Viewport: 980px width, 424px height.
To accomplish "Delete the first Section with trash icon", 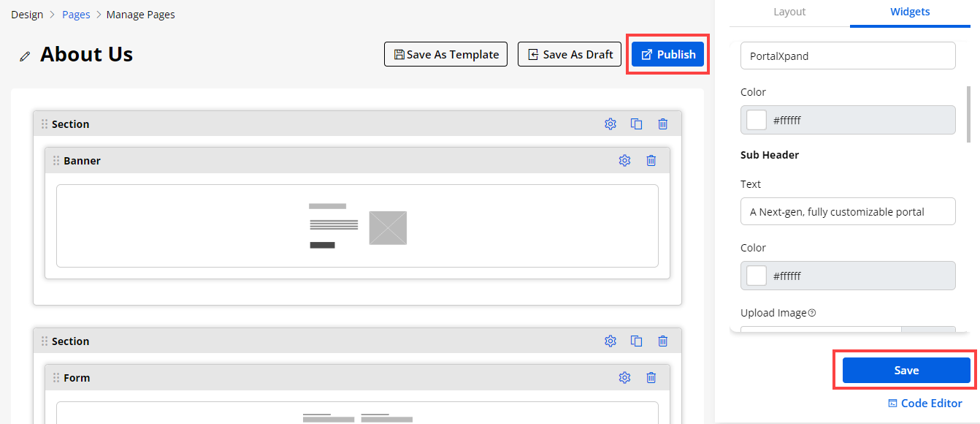I will [x=662, y=124].
